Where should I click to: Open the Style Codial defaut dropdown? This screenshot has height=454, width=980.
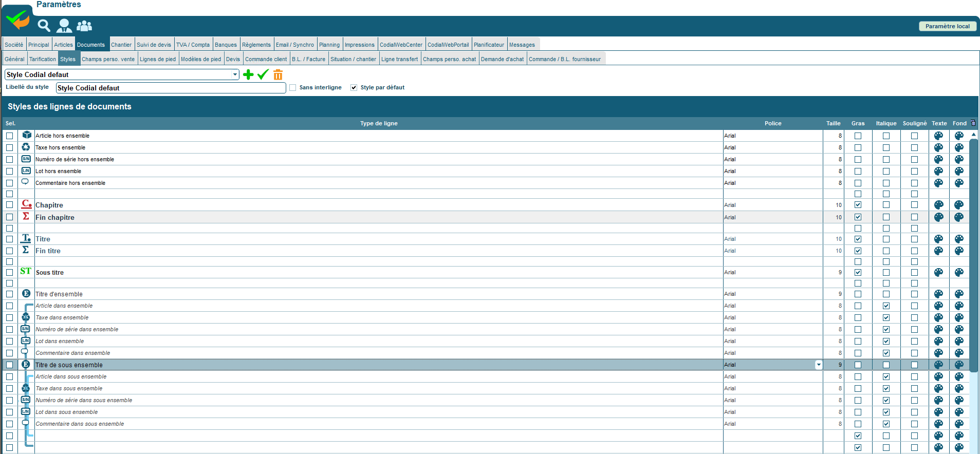pos(235,74)
